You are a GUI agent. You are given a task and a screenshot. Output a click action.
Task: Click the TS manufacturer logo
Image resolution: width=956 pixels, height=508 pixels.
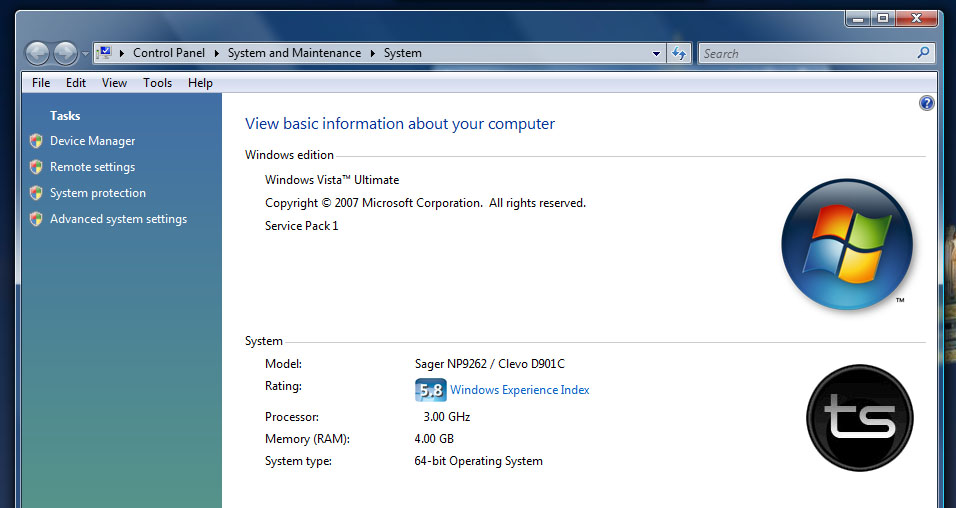pos(860,418)
